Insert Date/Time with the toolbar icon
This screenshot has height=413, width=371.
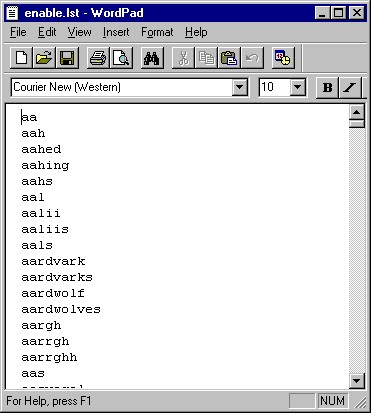point(283,58)
